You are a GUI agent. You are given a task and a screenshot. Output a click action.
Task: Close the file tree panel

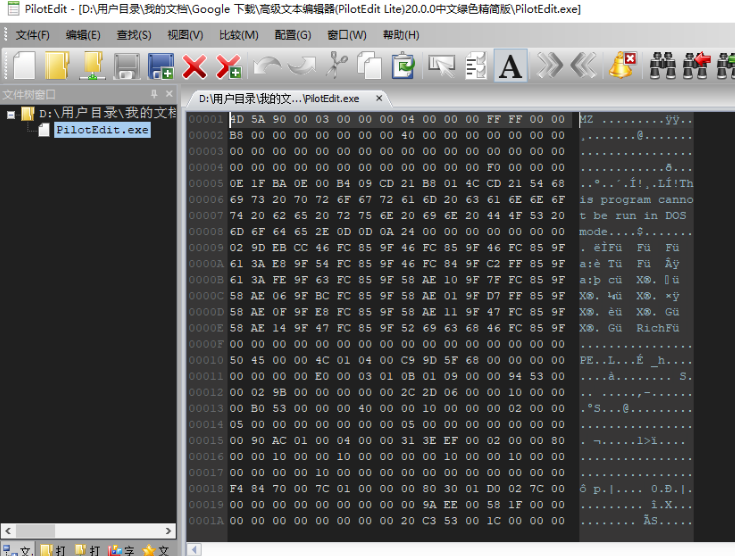click(x=169, y=94)
